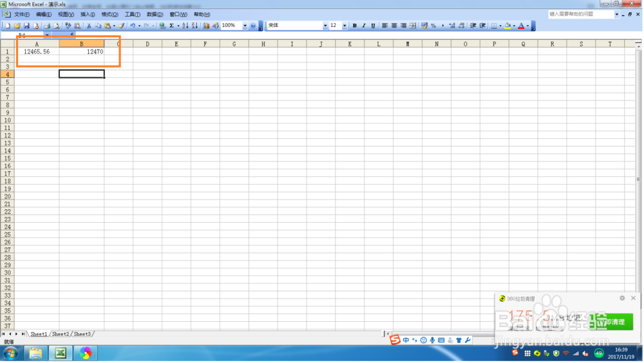644x363 pixels.
Task: Open the font name dropdown
Action: tap(325, 26)
